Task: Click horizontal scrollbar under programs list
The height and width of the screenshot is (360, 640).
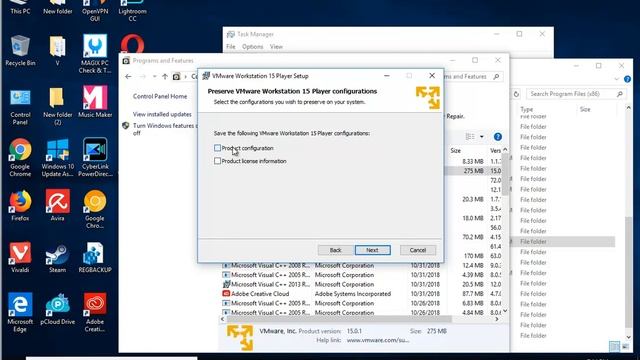Action: (x=339, y=319)
